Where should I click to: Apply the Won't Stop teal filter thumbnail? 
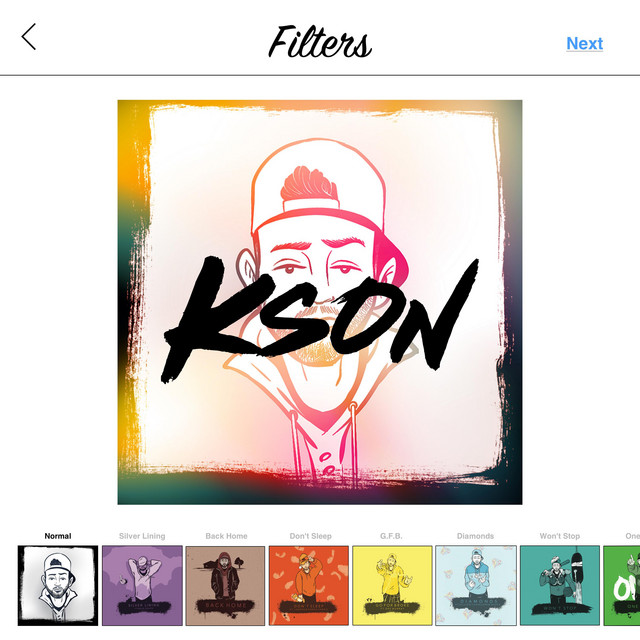click(x=560, y=585)
